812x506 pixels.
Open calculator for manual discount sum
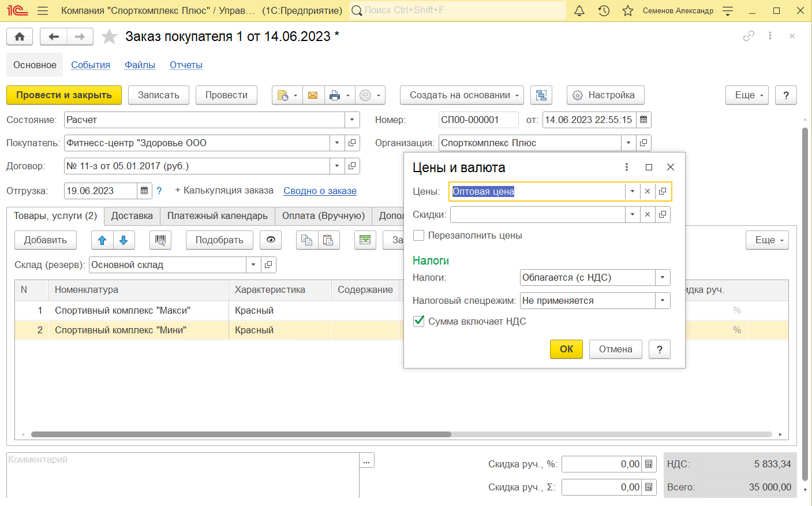[x=649, y=487]
